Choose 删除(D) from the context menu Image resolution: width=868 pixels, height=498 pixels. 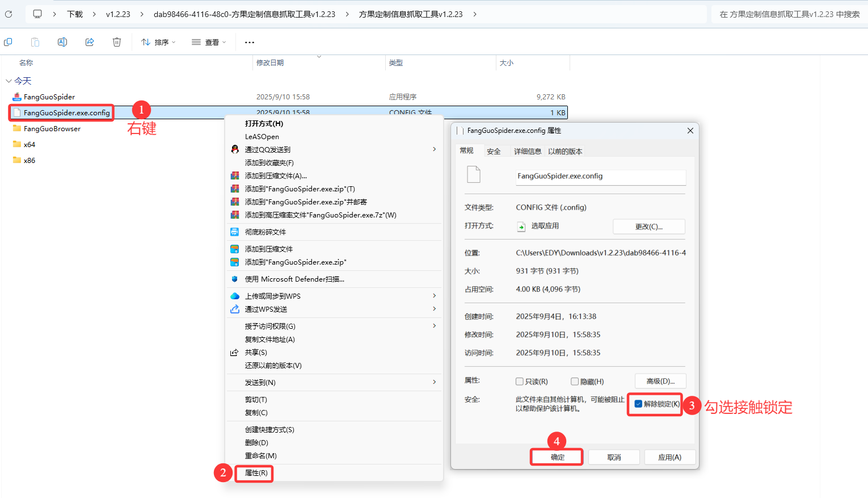(x=256, y=443)
